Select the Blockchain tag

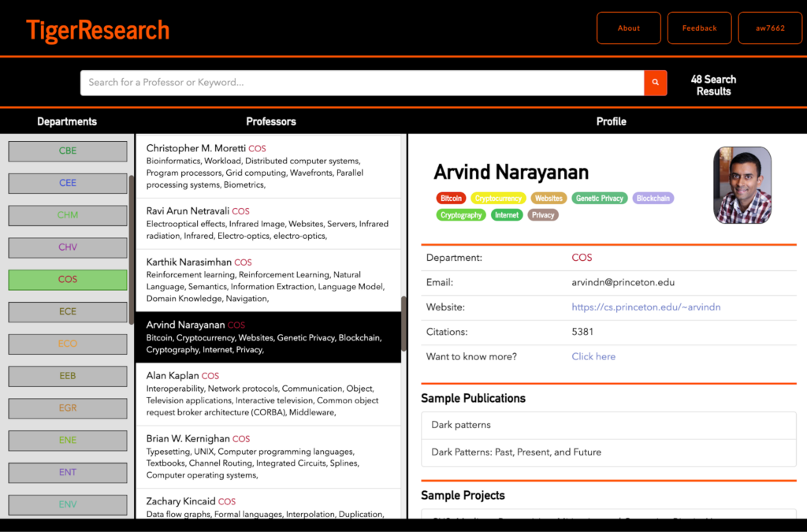(653, 199)
